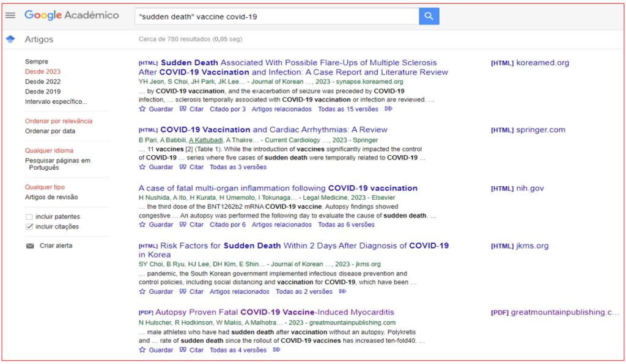
Task: Click the Artigos graduation cap icon
Action: point(10,39)
